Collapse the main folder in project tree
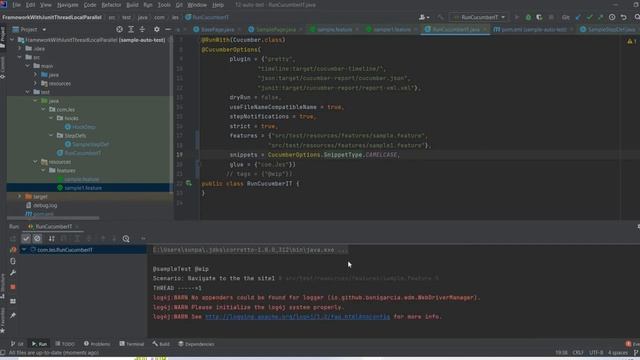The image size is (640, 360). pos(28,66)
